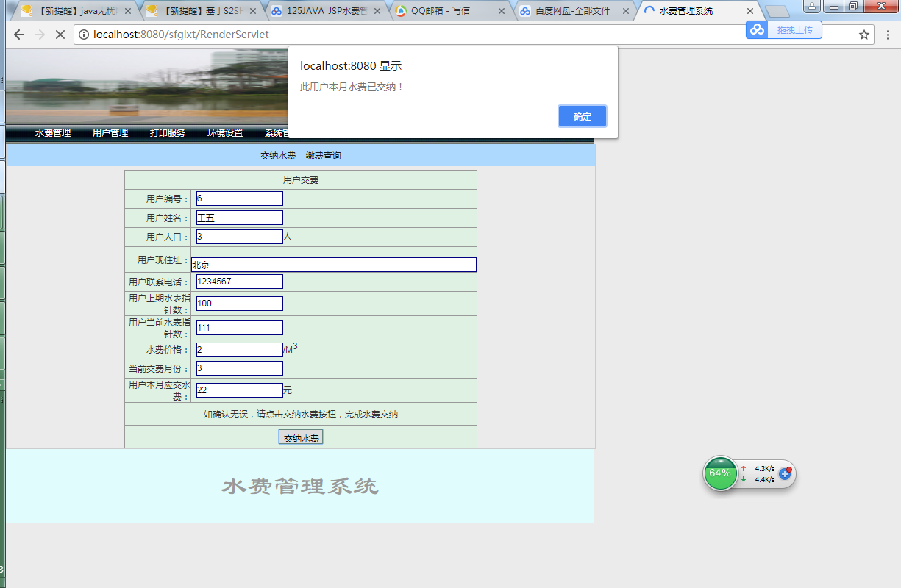Click the 用户现住址 field containing 北京

(x=334, y=265)
